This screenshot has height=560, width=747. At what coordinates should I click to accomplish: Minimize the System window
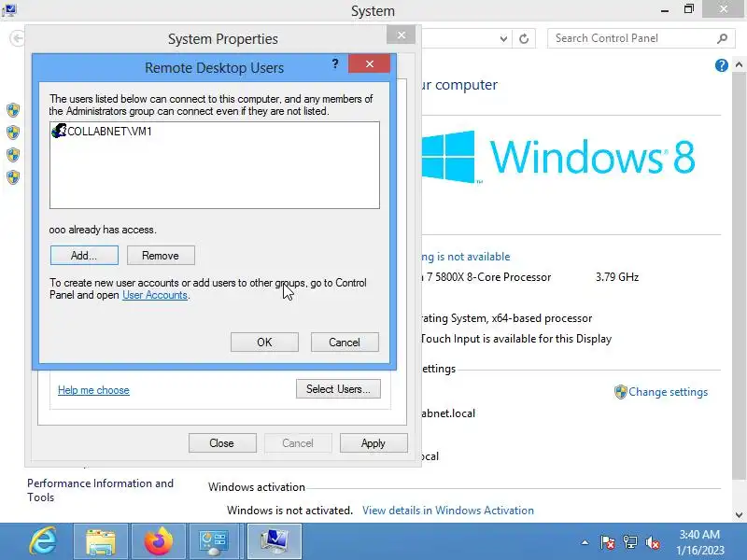pyautogui.click(x=665, y=9)
